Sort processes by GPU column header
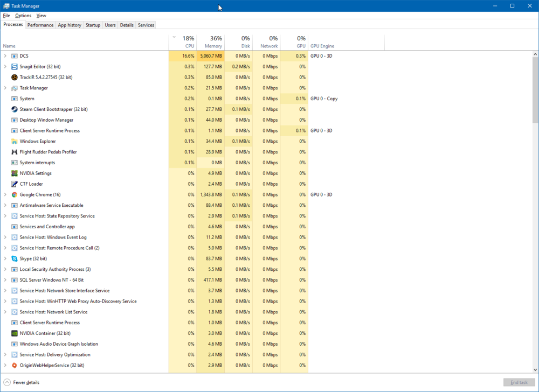 coord(294,42)
